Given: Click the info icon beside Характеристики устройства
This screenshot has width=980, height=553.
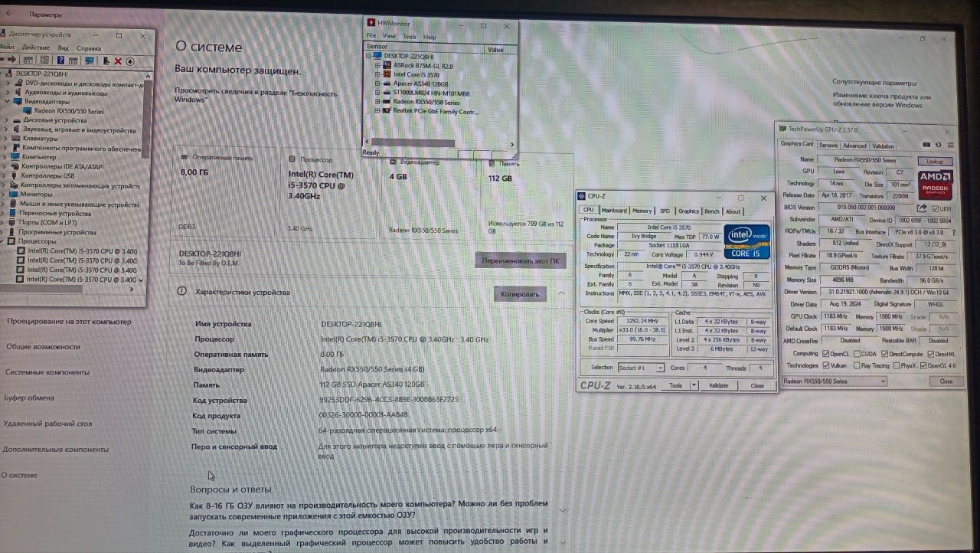Looking at the screenshot, I should (182, 292).
